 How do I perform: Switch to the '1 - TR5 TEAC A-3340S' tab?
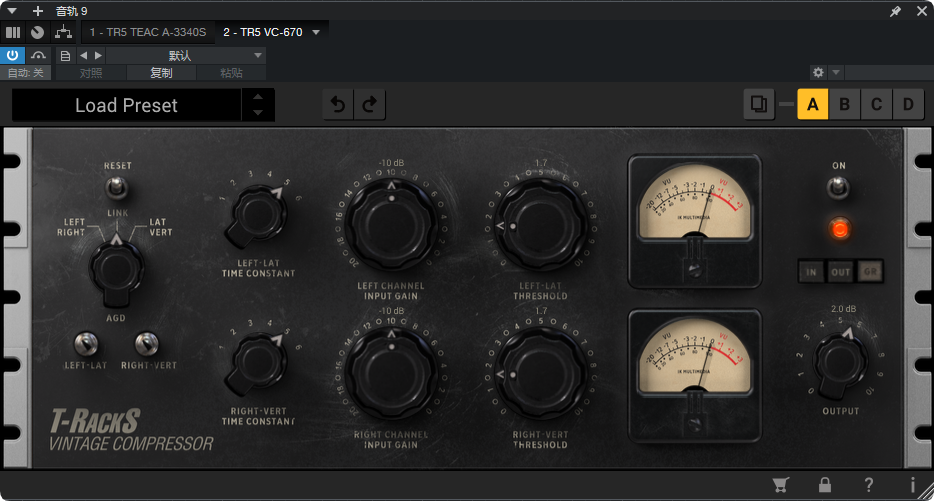148,32
